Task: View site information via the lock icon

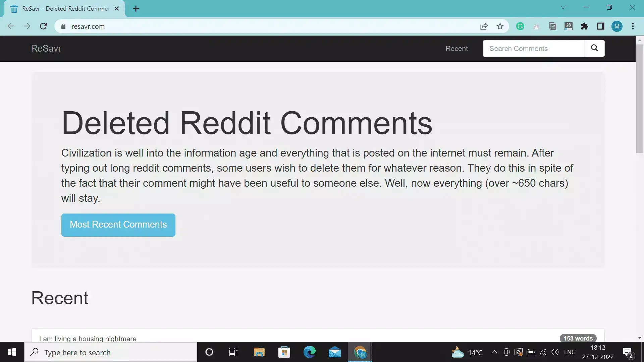Action: coord(63,26)
